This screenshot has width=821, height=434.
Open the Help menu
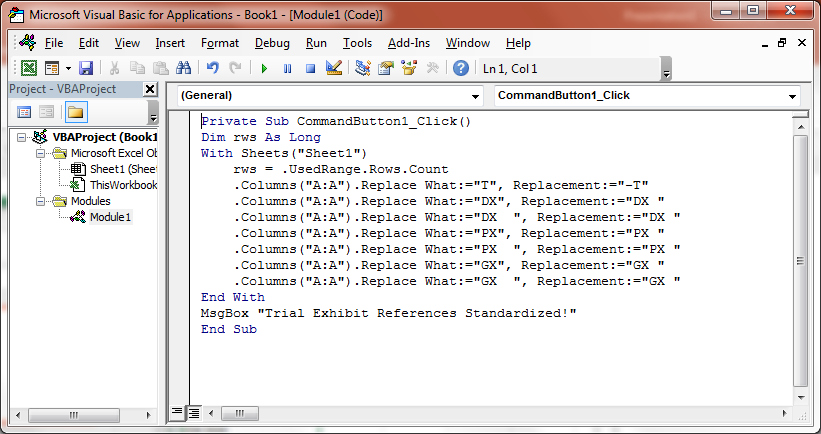518,43
